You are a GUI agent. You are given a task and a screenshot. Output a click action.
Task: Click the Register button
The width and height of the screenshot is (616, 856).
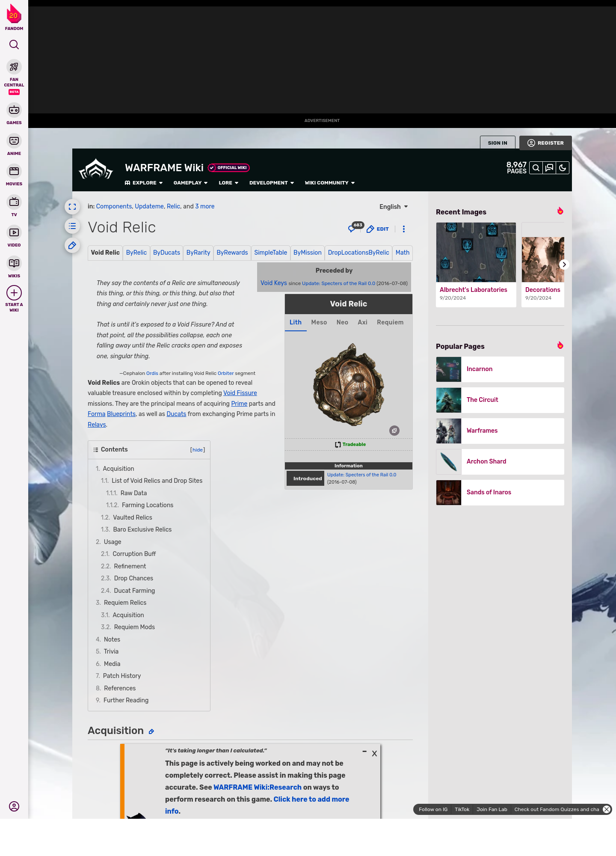545,143
